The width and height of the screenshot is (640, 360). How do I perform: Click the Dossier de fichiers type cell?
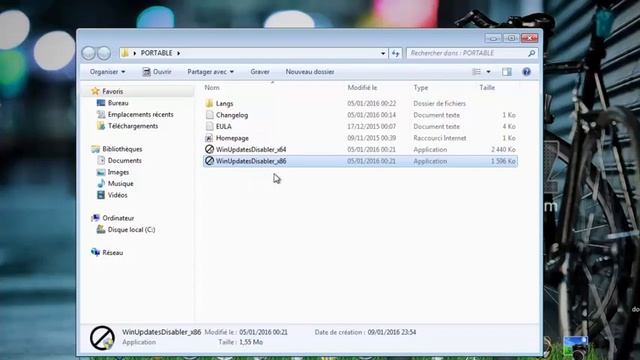pyautogui.click(x=439, y=103)
